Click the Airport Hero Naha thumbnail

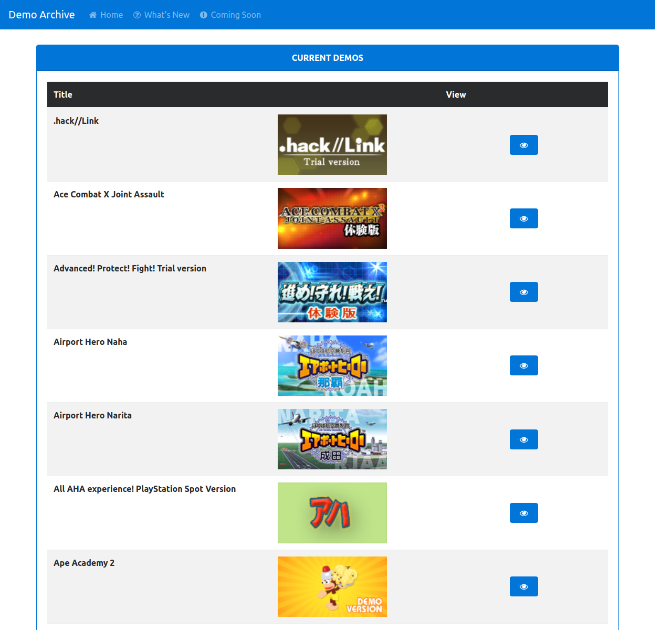click(x=332, y=365)
